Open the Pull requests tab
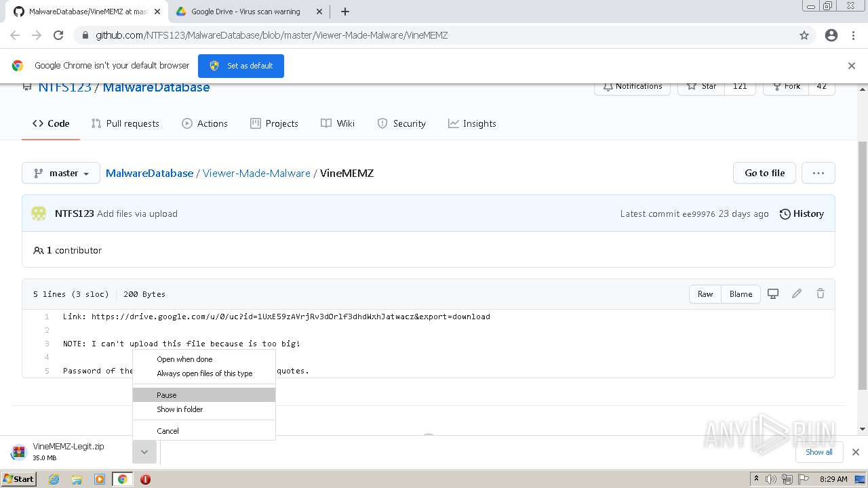The width and height of the screenshot is (868, 488). [125, 123]
